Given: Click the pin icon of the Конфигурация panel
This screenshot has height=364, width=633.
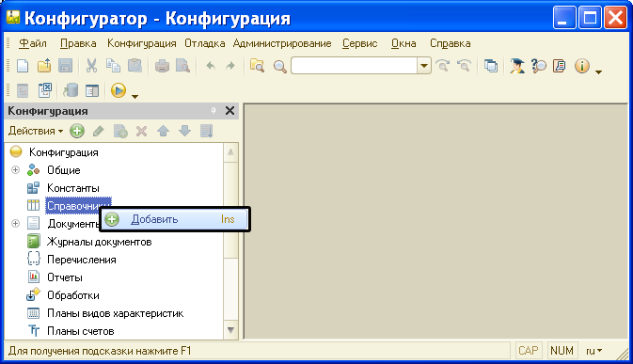Looking at the screenshot, I should (214, 111).
